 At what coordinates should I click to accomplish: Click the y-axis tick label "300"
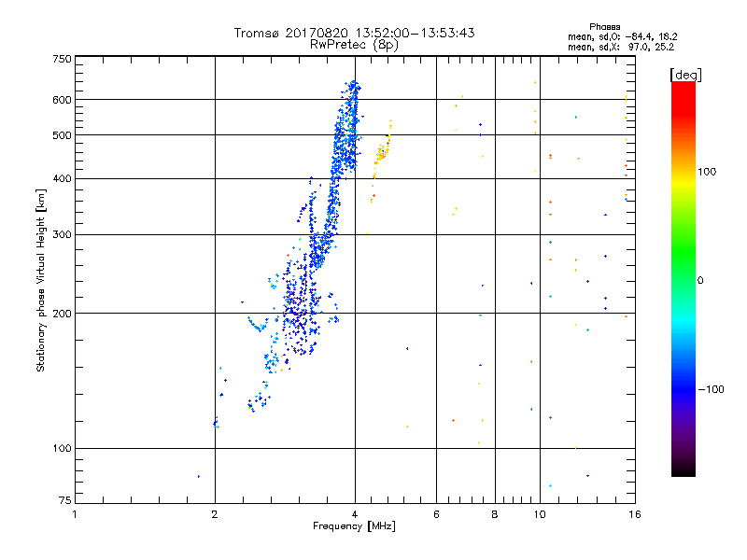click(62, 234)
